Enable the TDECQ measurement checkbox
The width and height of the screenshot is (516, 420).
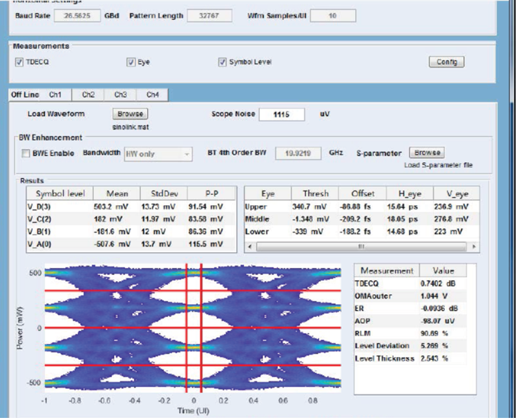19,62
